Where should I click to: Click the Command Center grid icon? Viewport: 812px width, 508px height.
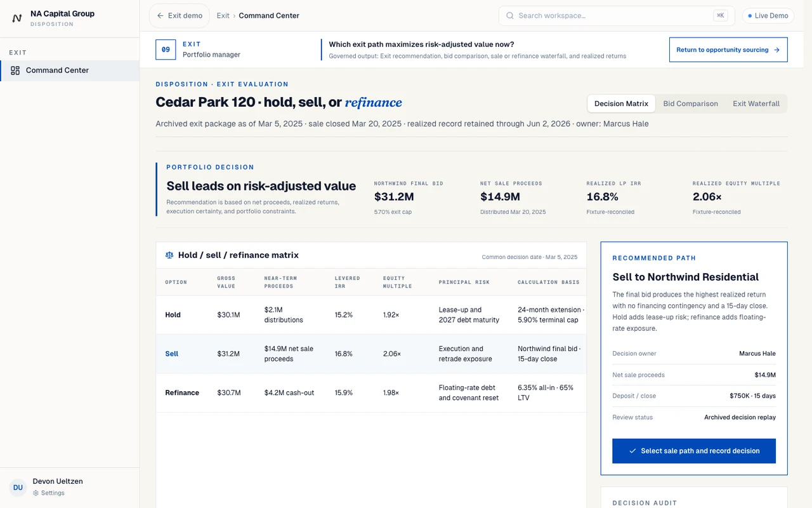tap(15, 70)
